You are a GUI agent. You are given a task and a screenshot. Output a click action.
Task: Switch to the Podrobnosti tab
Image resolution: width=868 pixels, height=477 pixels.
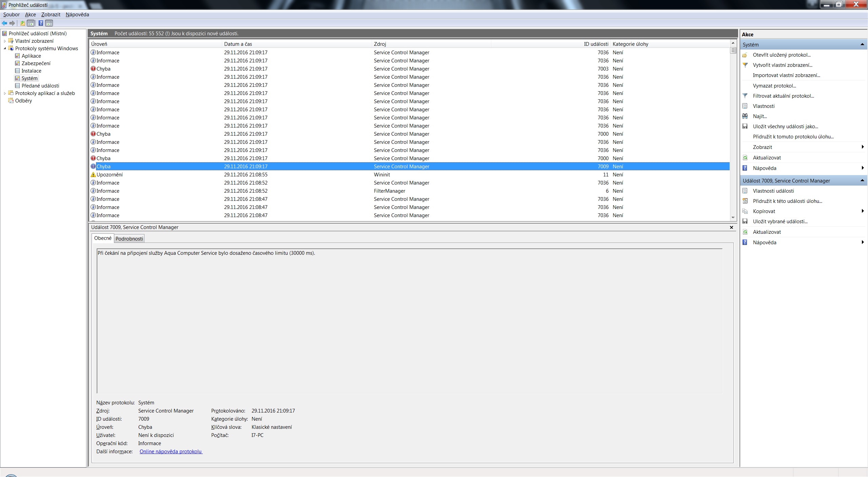(x=129, y=238)
